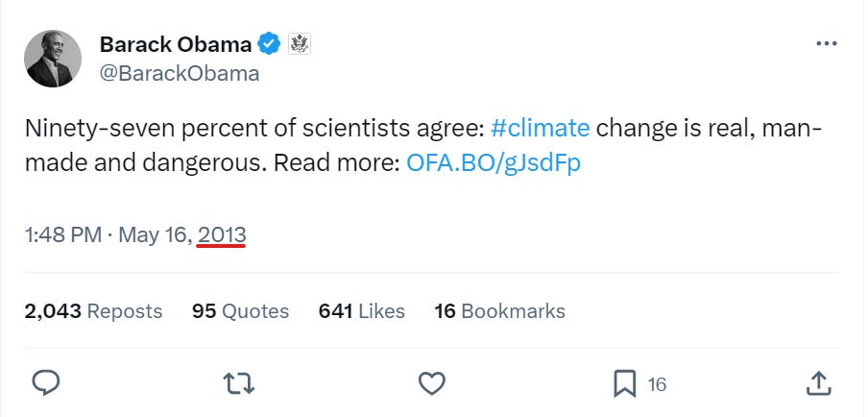Bookmark the tweet via bookmark icon
This screenshot has width=868, height=417.
coord(624,384)
